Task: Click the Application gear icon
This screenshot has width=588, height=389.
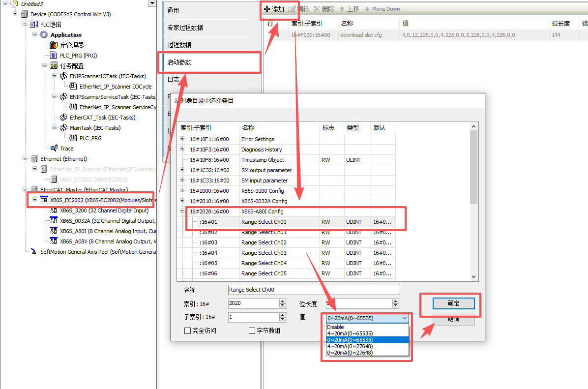Action: 44,35
